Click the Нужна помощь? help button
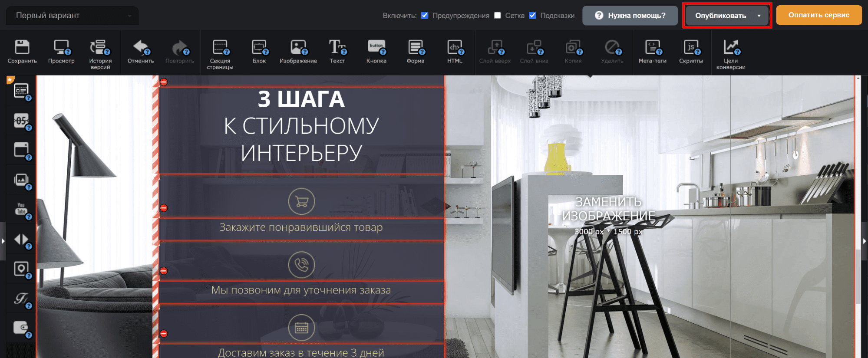Viewport: 868px width, 358px height. [x=630, y=16]
